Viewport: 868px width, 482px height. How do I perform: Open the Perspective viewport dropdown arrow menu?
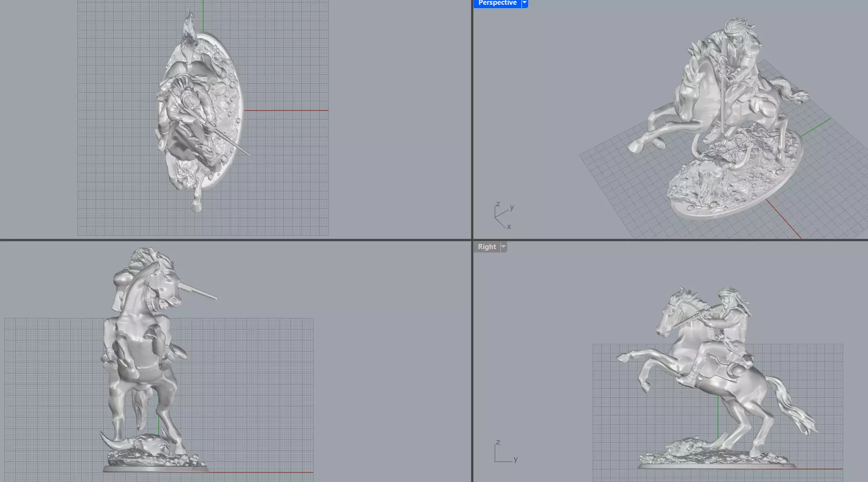pos(524,3)
